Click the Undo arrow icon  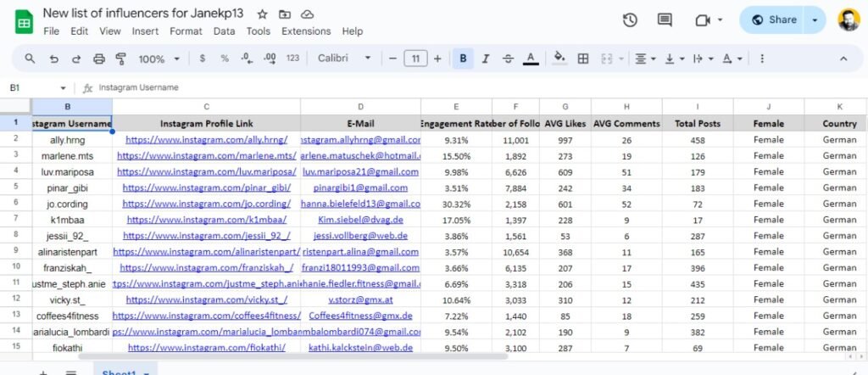point(53,59)
